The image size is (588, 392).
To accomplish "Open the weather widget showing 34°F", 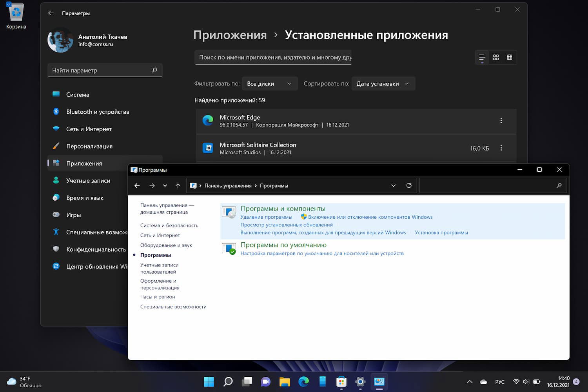I will tap(24, 382).
